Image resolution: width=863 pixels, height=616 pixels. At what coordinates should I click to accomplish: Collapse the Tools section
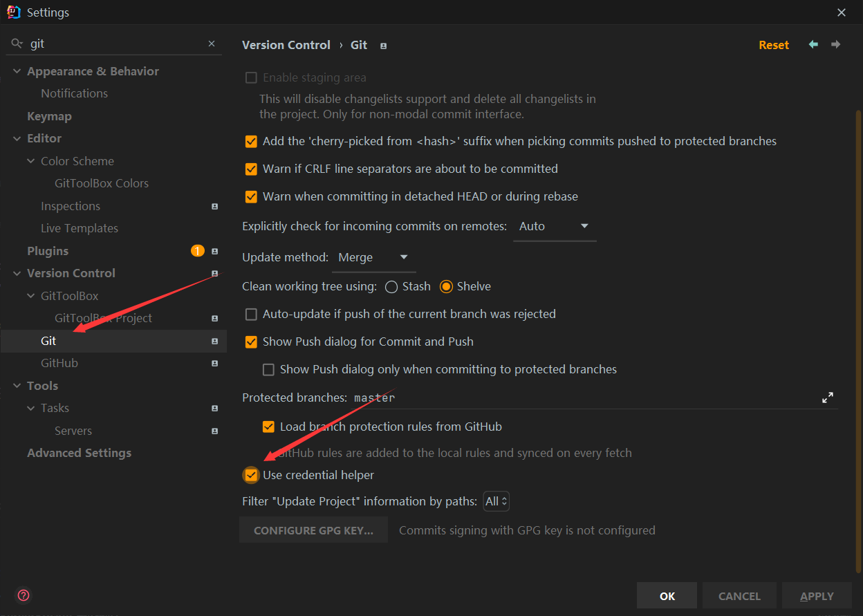click(x=17, y=386)
